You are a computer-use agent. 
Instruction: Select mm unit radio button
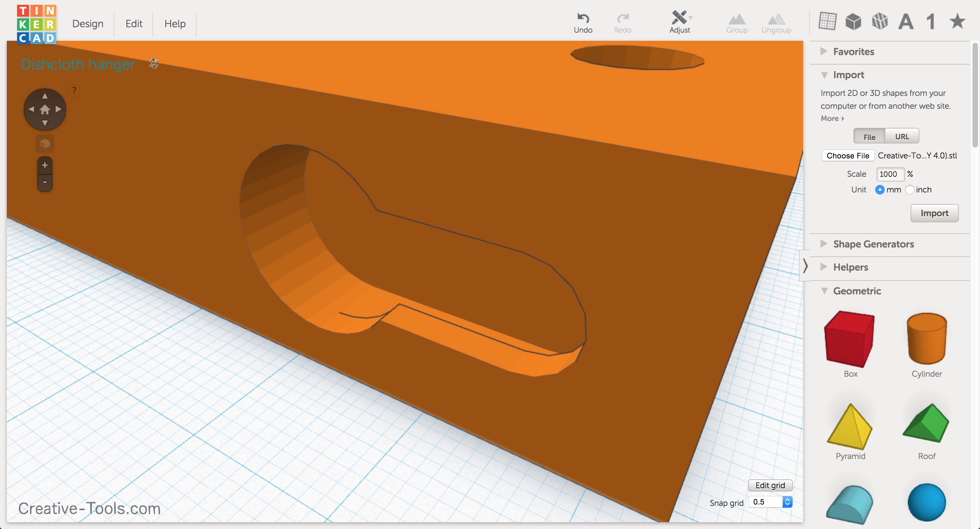pos(879,190)
